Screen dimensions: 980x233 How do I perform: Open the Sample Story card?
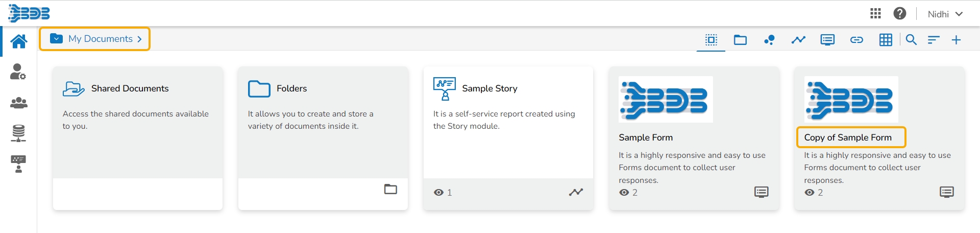pos(489,88)
